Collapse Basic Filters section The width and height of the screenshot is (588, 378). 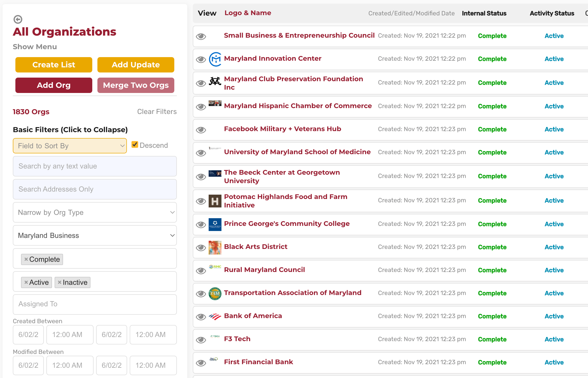click(x=70, y=130)
